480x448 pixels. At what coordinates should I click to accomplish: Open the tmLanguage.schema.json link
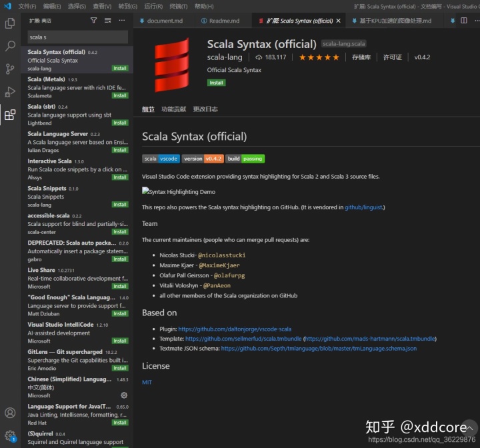click(x=319, y=349)
